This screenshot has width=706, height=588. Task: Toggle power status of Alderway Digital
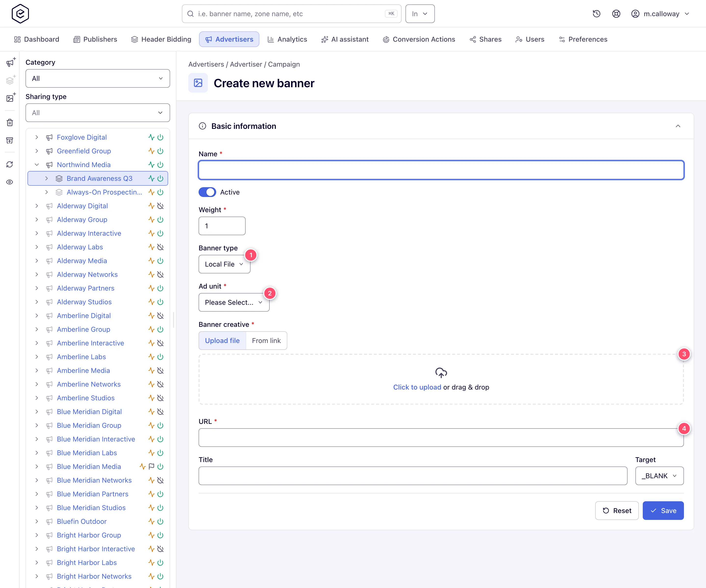(160, 206)
